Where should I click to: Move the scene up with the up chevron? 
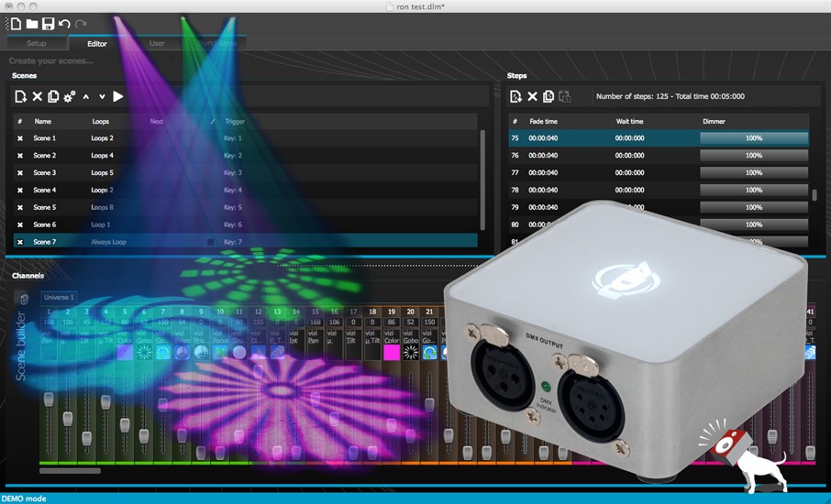(x=86, y=96)
